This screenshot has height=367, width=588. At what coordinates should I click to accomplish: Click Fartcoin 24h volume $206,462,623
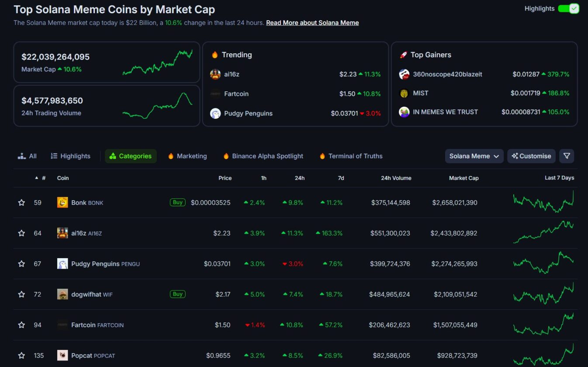point(390,325)
